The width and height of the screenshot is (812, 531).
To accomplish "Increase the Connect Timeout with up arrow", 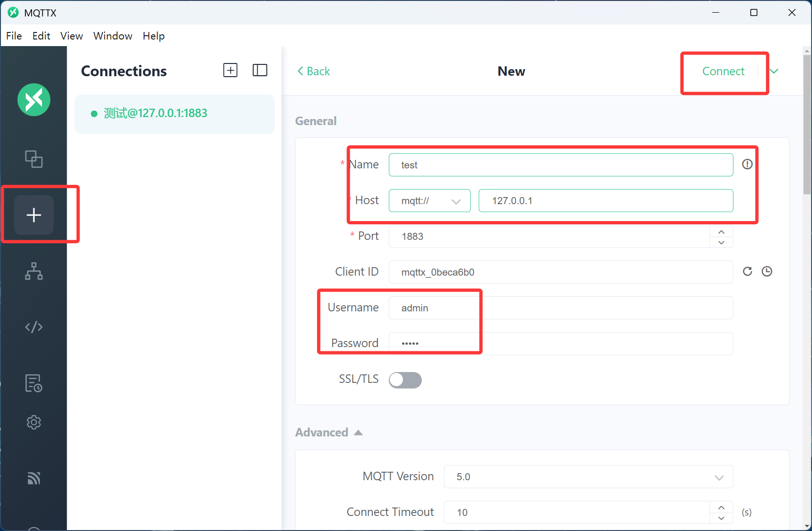I will click(x=721, y=507).
